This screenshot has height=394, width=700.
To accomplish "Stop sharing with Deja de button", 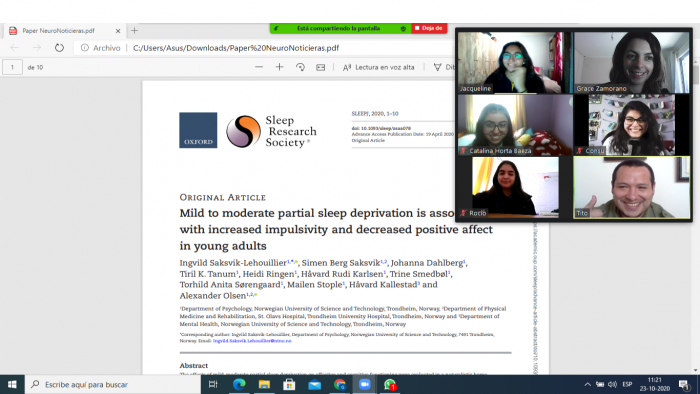I will [429, 28].
